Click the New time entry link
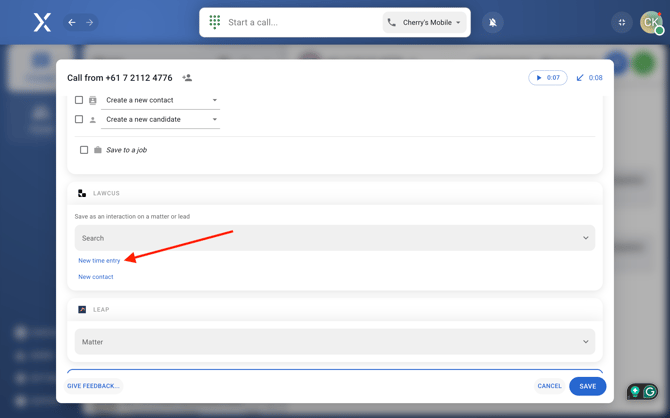670x418 pixels. click(99, 260)
